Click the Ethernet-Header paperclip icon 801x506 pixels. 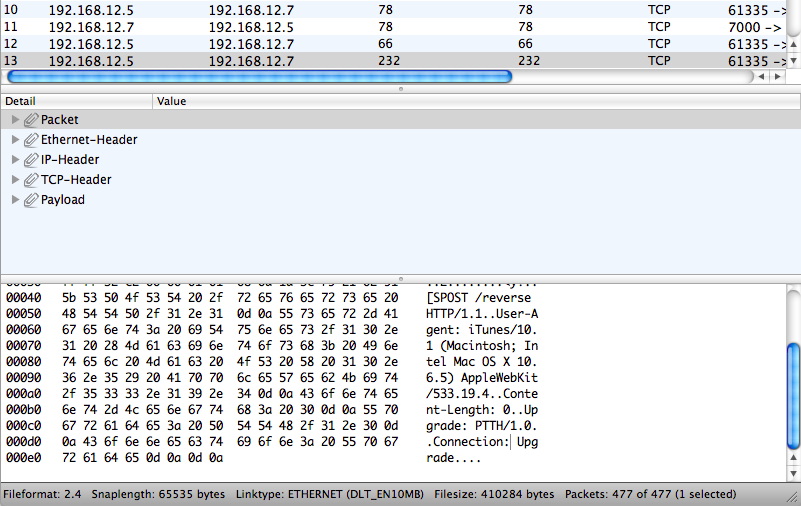31,139
